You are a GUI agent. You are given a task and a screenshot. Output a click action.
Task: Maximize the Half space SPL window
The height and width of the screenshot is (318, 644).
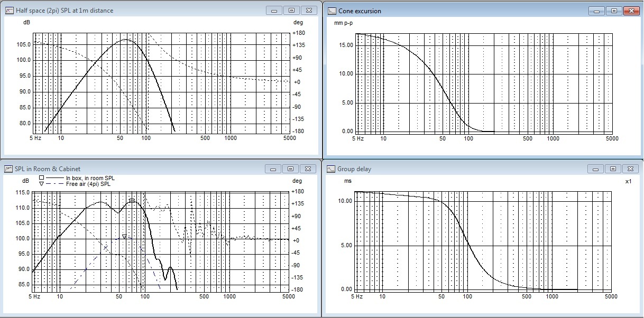click(x=291, y=10)
